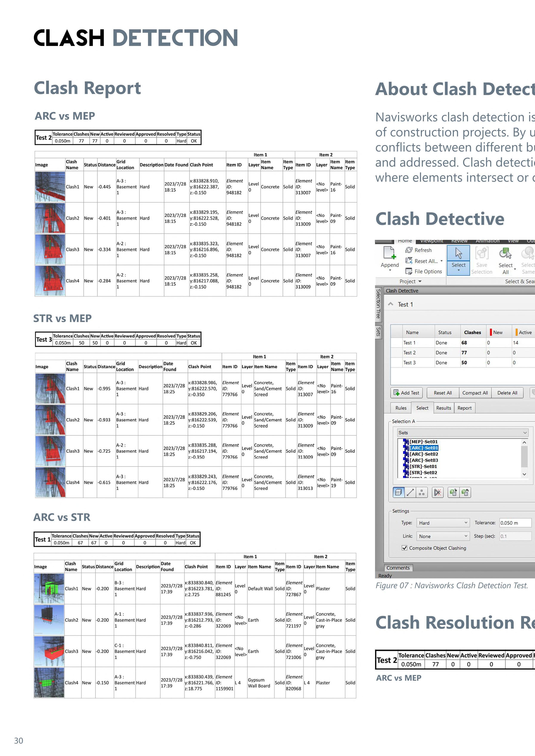Toggle the Lines geometry button
Image resolution: width=535 pixels, height=756 pixels.
[x=410, y=492]
